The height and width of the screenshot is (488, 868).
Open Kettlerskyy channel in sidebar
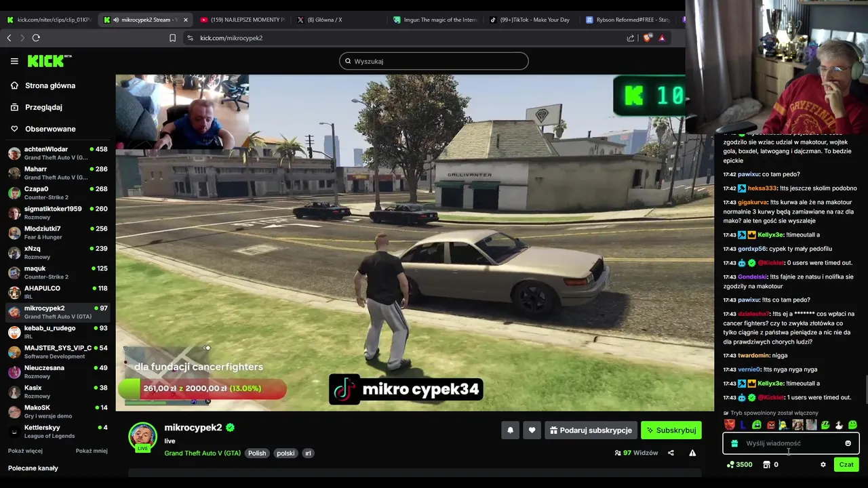(58, 431)
